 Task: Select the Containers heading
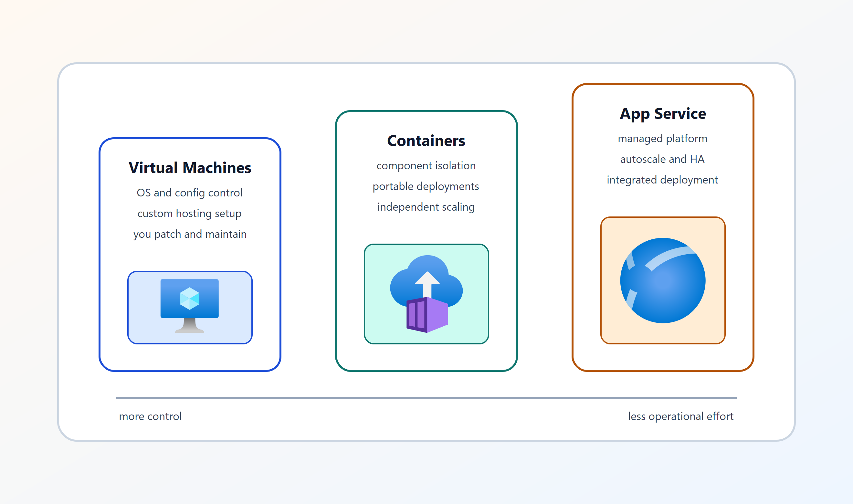(426, 141)
